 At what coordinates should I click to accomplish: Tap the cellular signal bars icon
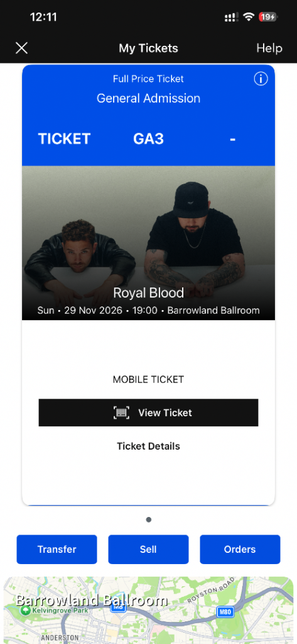click(231, 17)
